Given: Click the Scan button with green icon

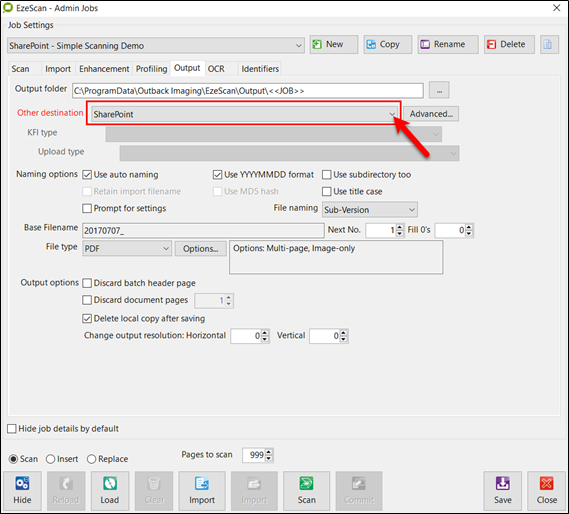Looking at the screenshot, I should (306, 491).
